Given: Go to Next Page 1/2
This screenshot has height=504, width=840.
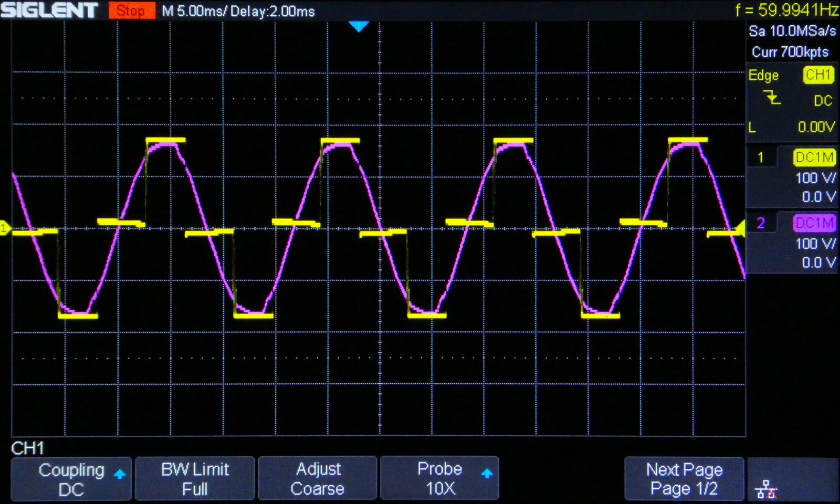Looking at the screenshot, I should point(684,479).
